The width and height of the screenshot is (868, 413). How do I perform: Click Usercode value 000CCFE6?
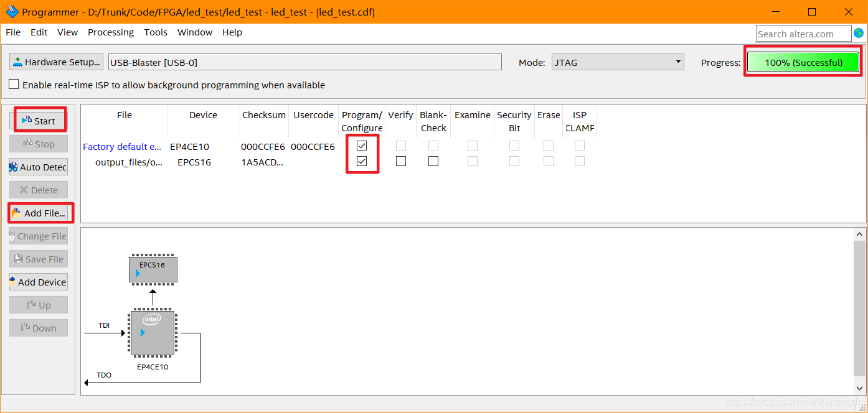click(313, 147)
